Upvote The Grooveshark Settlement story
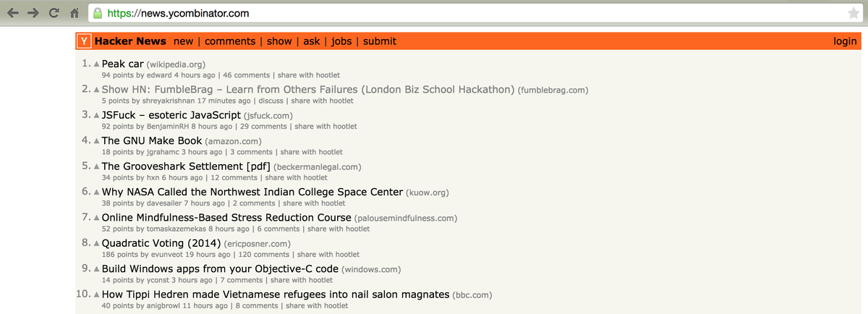The width and height of the screenshot is (868, 314). [96, 166]
